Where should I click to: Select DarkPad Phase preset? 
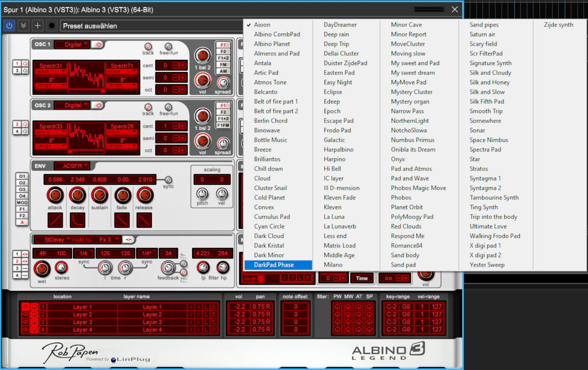(278, 265)
